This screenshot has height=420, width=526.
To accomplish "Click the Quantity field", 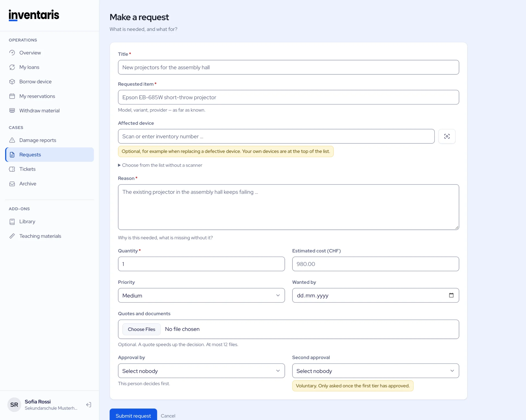I will coord(201,264).
